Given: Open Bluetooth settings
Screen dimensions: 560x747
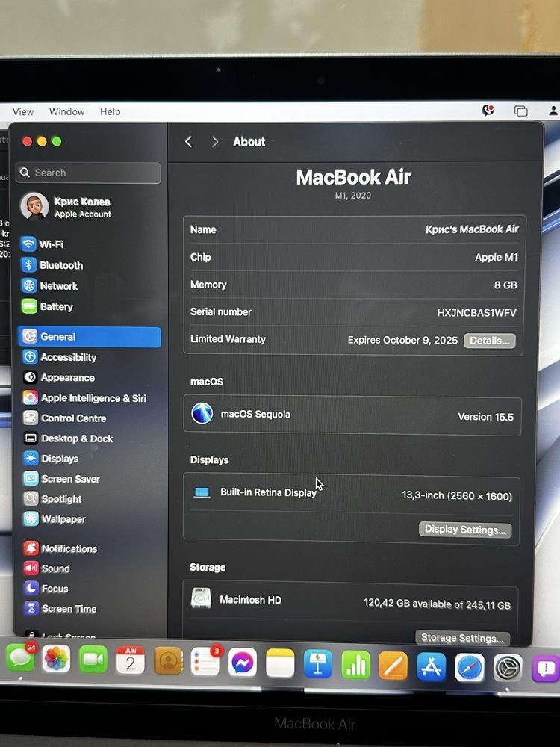Looking at the screenshot, I should coord(90,265).
